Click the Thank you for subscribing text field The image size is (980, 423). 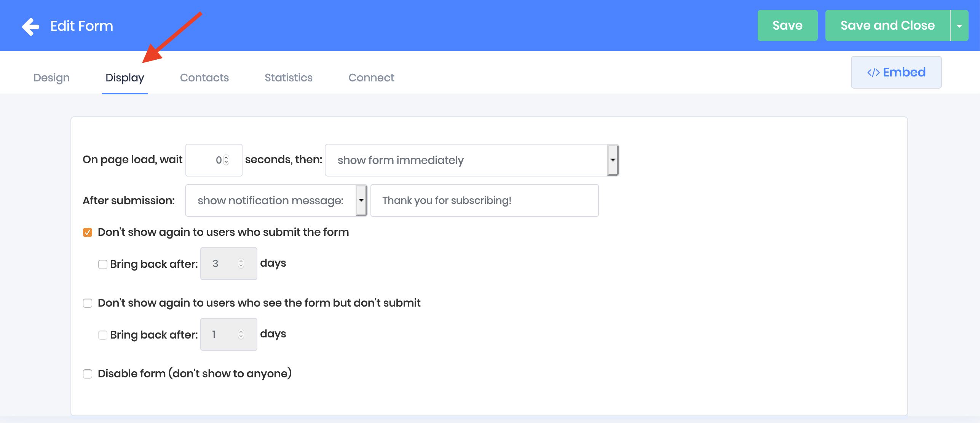[484, 200]
